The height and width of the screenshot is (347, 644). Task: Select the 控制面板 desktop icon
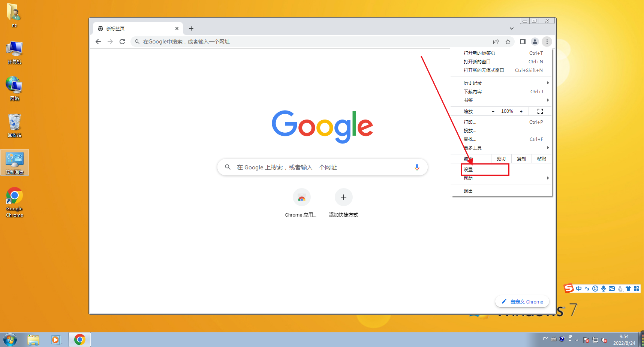15,163
